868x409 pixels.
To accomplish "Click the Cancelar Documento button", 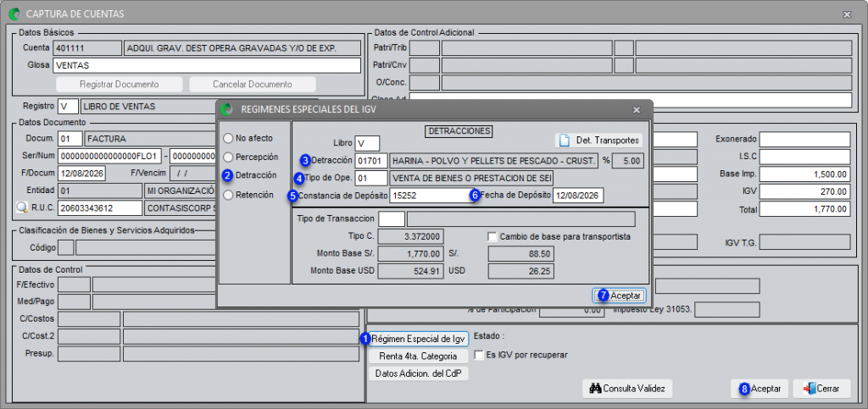I will tap(253, 85).
